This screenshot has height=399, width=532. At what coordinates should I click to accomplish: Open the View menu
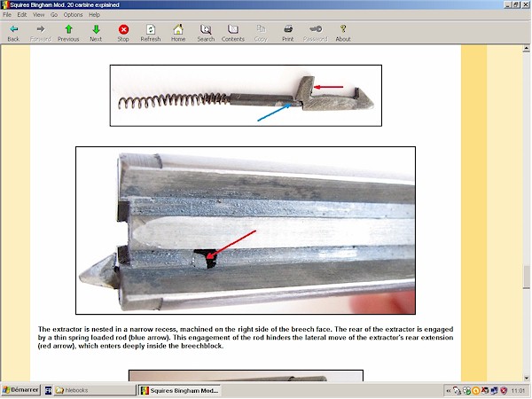coord(38,14)
